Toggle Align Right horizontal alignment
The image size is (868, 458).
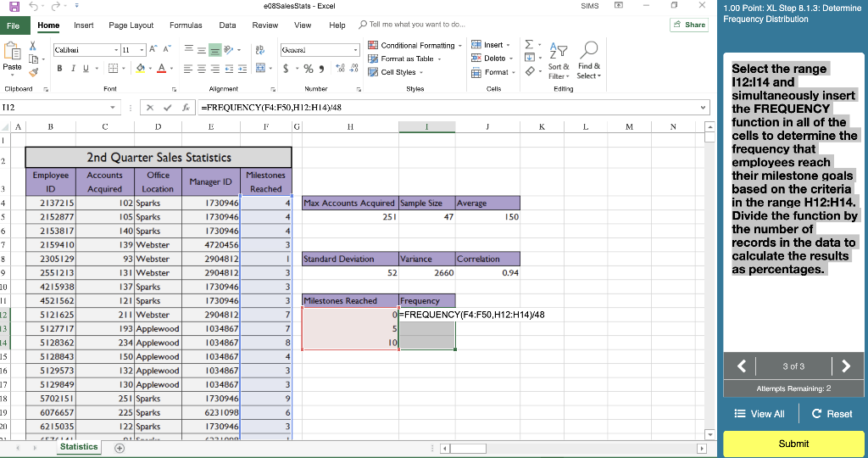point(214,69)
